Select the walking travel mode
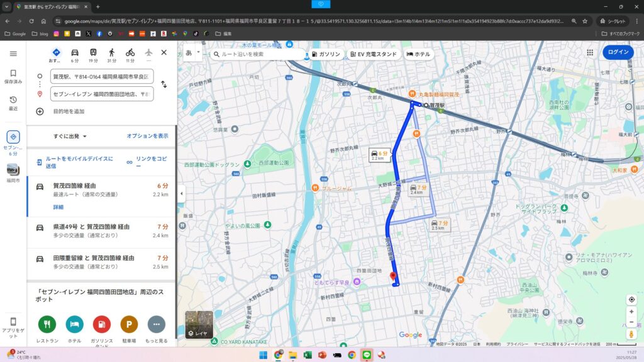The width and height of the screenshot is (644, 362). [112, 55]
